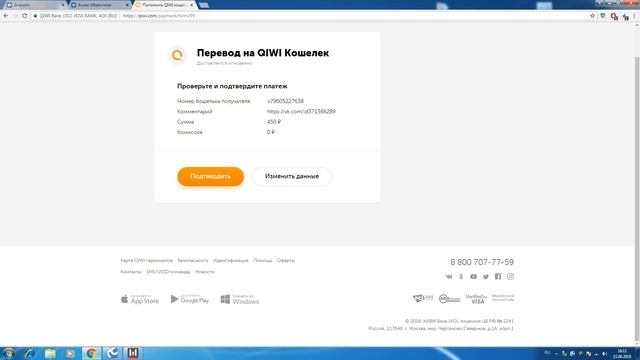Click the YouTube social icon in footer

pos(473,277)
